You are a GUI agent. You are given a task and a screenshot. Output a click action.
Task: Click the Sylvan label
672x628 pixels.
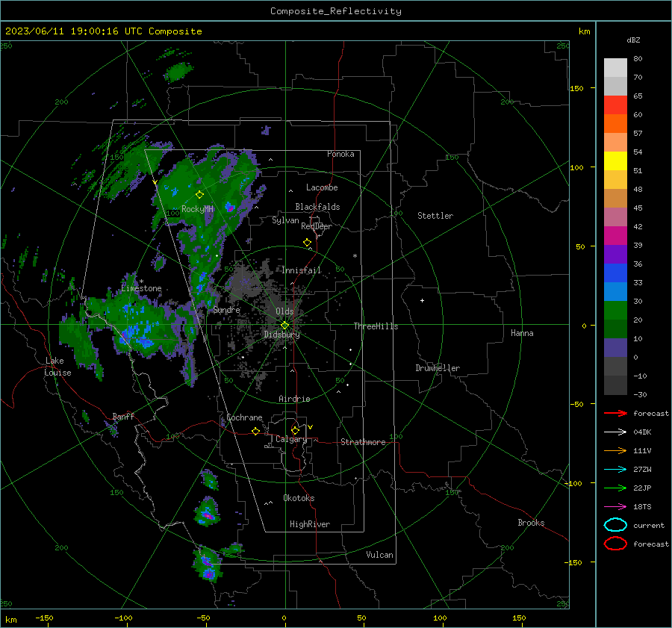pyautogui.click(x=285, y=220)
